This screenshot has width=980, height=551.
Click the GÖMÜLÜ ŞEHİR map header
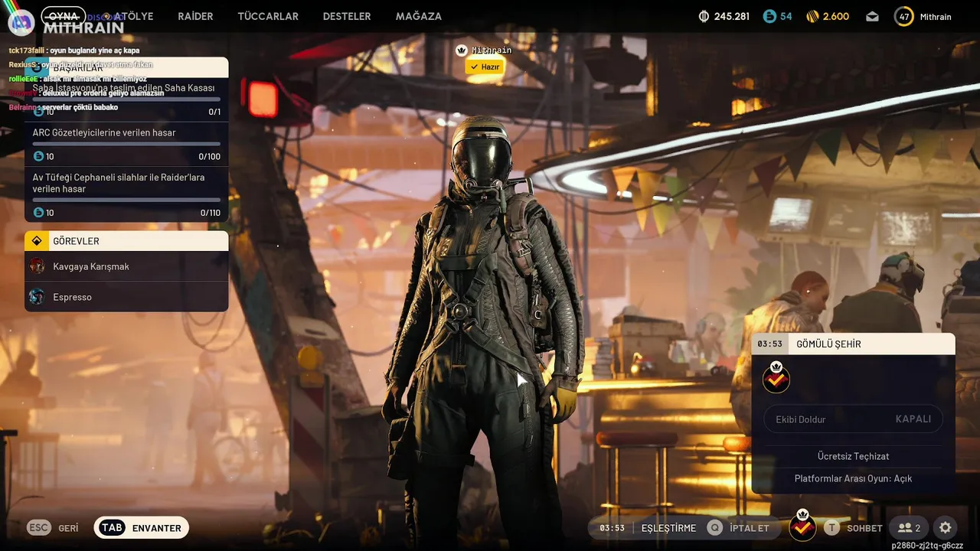point(854,344)
